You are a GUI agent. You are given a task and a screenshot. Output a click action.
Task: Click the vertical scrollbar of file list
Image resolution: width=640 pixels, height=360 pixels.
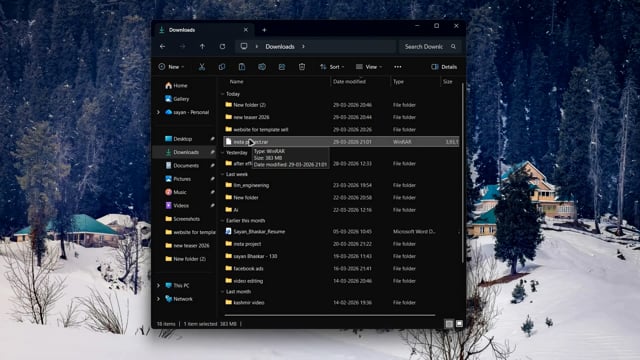tap(462, 173)
